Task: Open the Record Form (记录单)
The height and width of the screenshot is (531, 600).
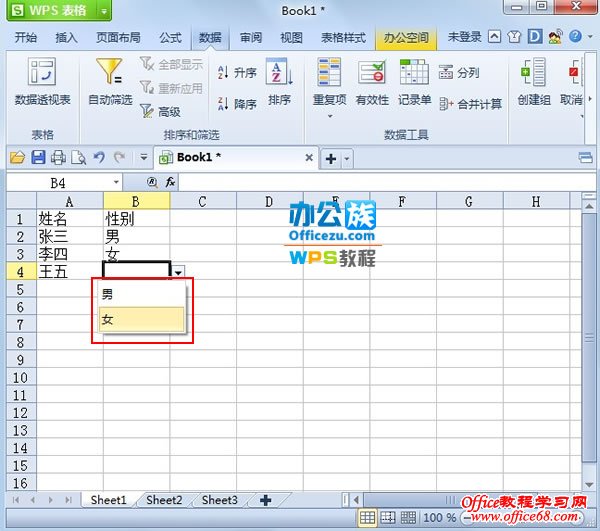Action: click(x=414, y=81)
